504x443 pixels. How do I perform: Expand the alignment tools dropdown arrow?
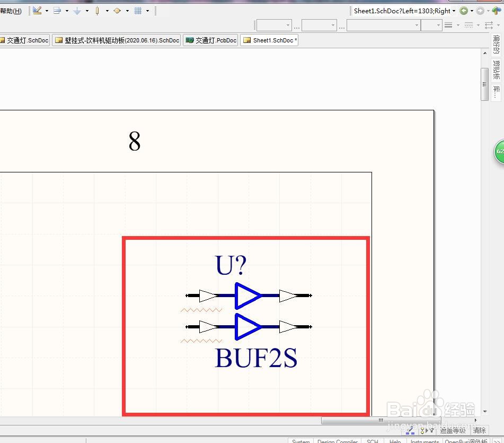(67, 11)
